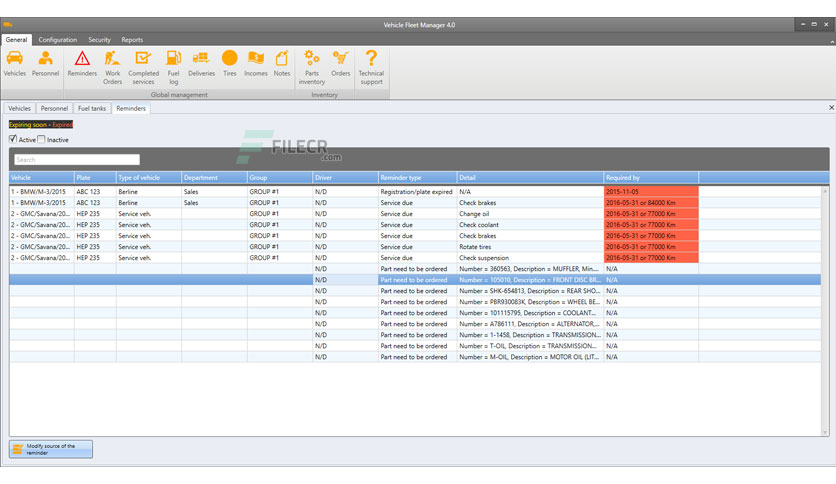Select the 'Rotate tires' detail cell
The image size is (836, 484).
pyautogui.click(x=530, y=247)
